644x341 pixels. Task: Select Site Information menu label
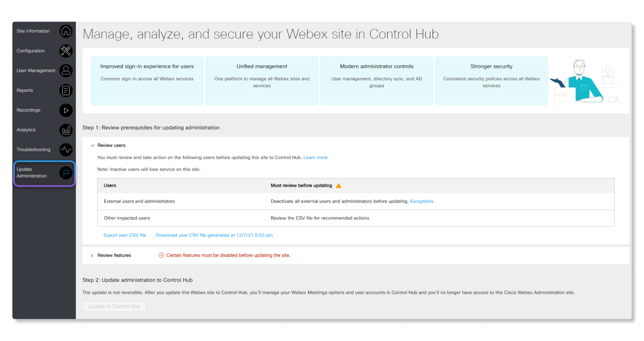tap(33, 31)
